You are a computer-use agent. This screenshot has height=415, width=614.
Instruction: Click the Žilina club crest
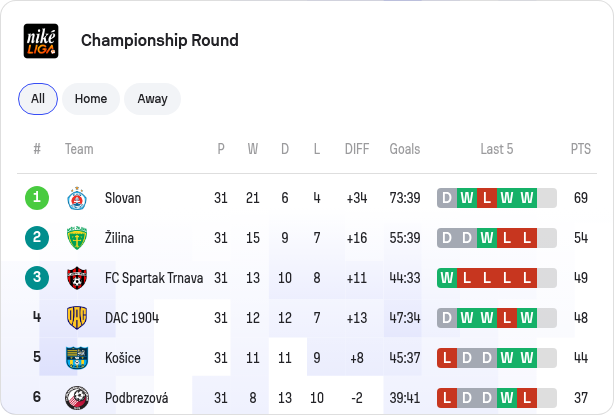click(x=77, y=238)
